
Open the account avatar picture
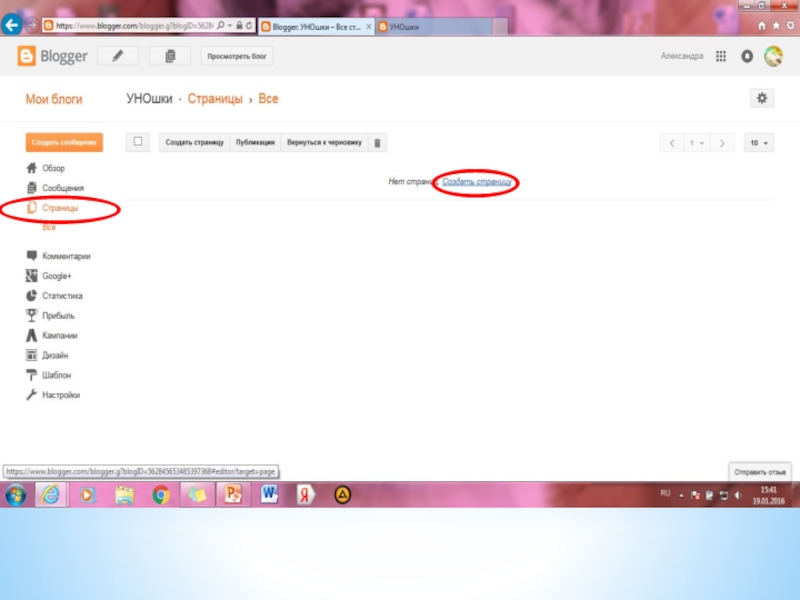(773, 56)
